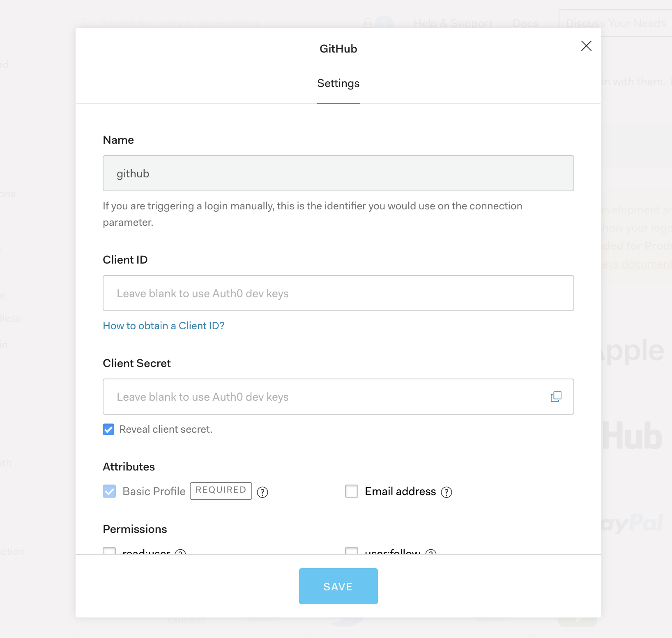The height and width of the screenshot is (638, 672).
Task: Enable the Email address attribute
Action: [x=352, y=491]
